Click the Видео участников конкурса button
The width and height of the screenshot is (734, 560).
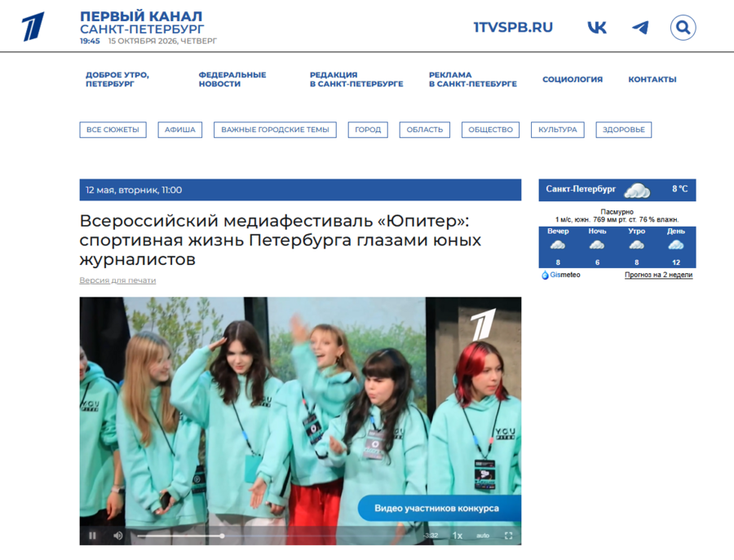439,508
